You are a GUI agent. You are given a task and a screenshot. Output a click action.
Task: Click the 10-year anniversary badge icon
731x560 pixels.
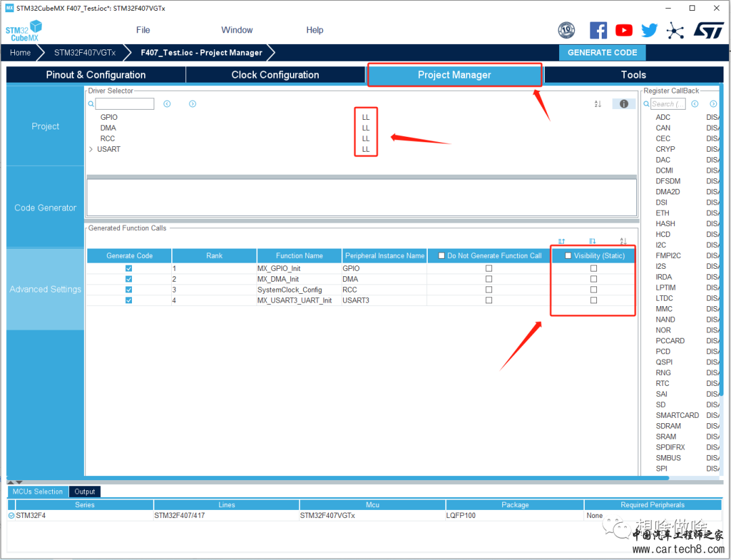[567, 30]
